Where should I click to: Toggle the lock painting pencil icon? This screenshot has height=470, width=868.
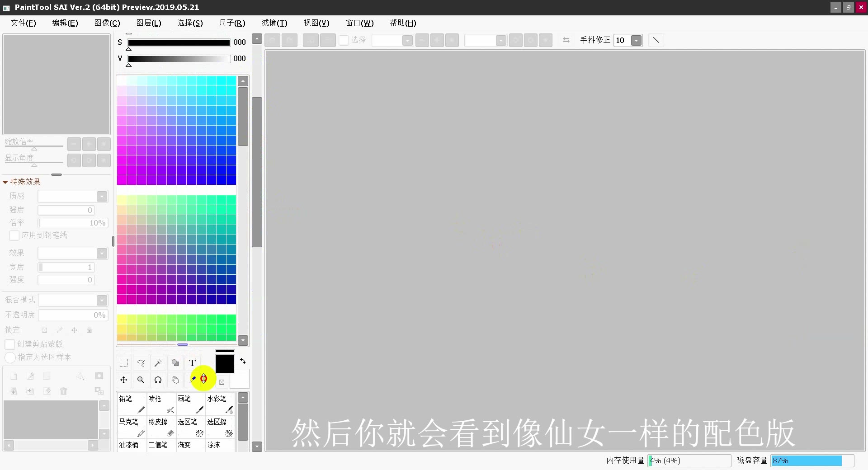[x=59, y=330]
